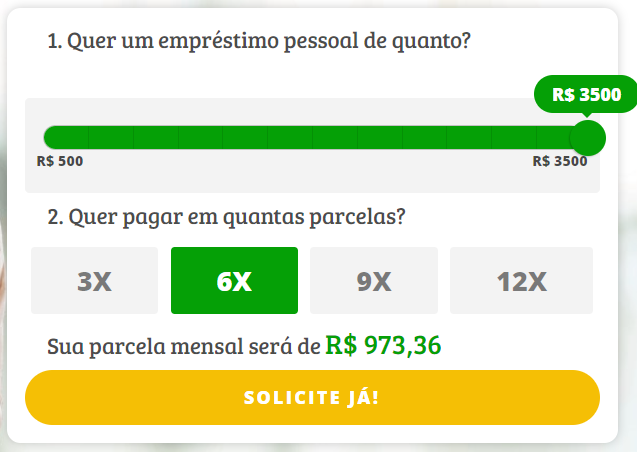The height and width of the screenshot is (452, 637).
Task: Click the monthly value R$ 973,36
Action: click(383, 346)
